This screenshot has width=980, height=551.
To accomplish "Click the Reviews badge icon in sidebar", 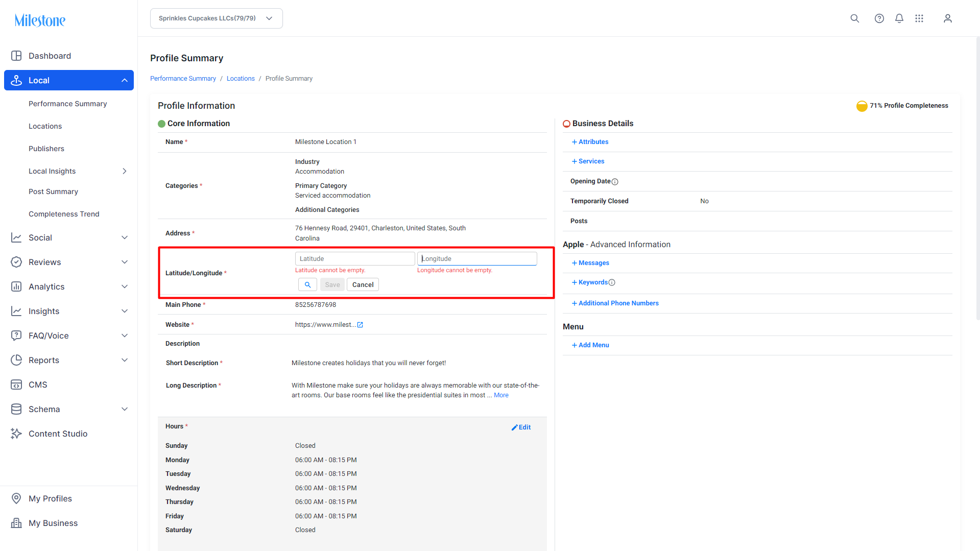I will [16, 262].
